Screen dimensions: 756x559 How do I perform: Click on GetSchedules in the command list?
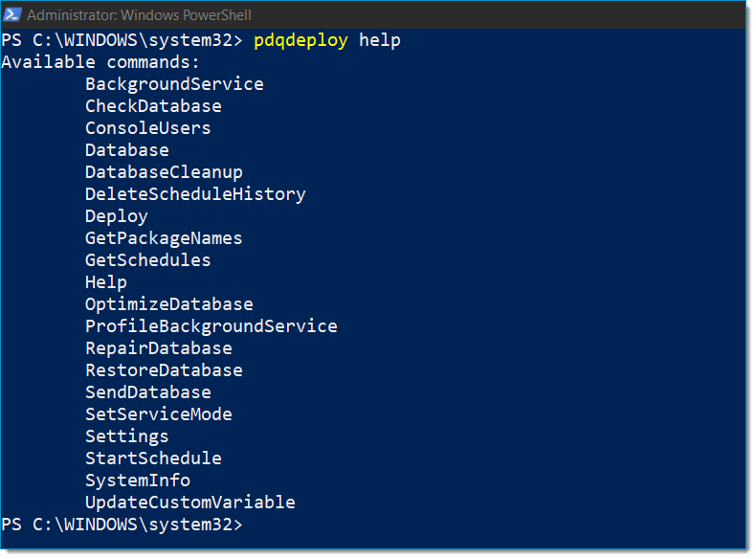(x=147, y=260)
